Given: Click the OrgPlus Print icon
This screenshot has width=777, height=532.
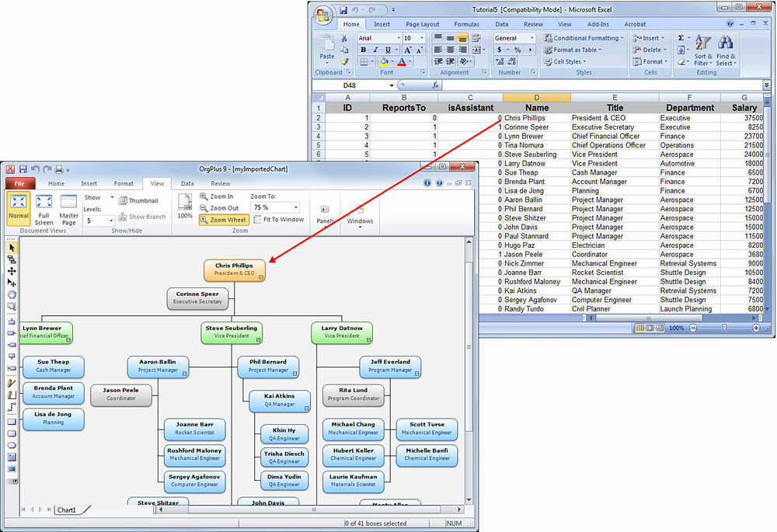Looking at the screenshot, I should (x=59, y=169).
